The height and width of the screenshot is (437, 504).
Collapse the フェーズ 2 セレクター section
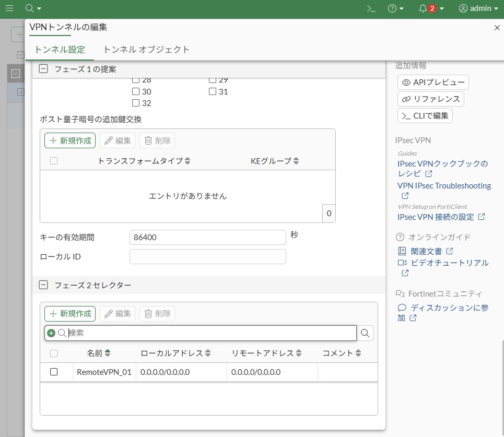click(x=44, y=285)
